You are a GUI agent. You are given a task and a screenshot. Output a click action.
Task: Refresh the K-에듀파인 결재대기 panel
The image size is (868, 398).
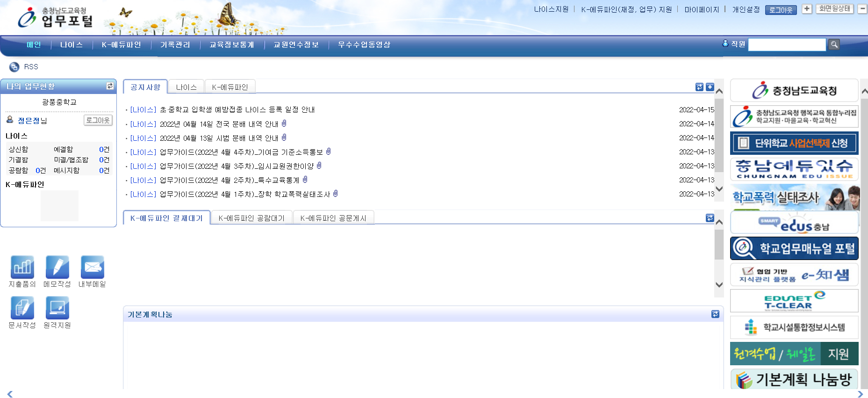pos(710,218)
